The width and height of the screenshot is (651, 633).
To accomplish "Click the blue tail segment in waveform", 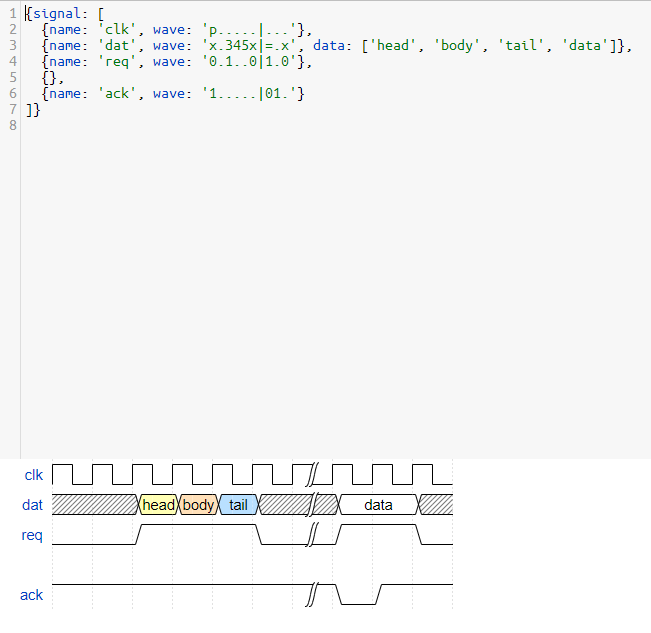I will (238, 505).
